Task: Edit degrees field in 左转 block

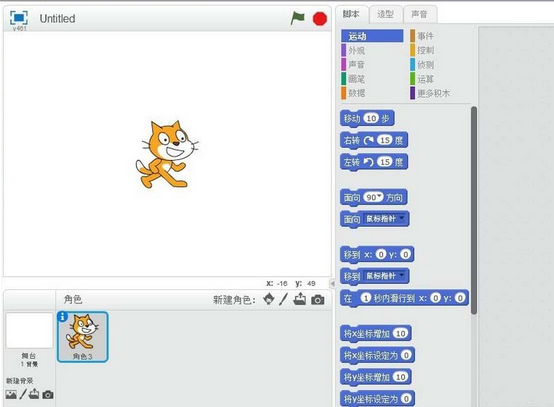Action: click(385, 162)
